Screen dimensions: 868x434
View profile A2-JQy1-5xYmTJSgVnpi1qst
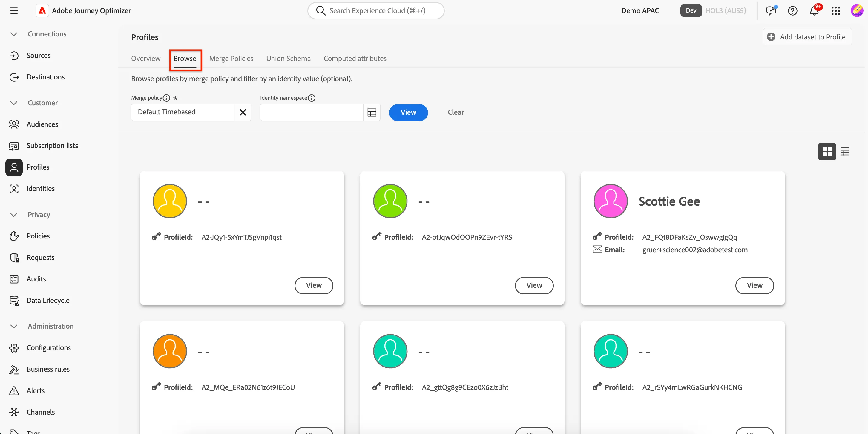click(314, 285)
